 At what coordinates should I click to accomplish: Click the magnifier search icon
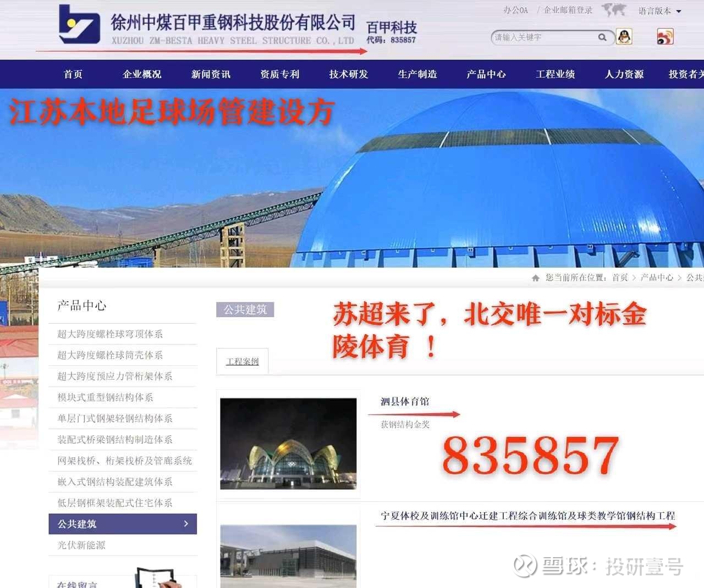click(x=602, y=37)
